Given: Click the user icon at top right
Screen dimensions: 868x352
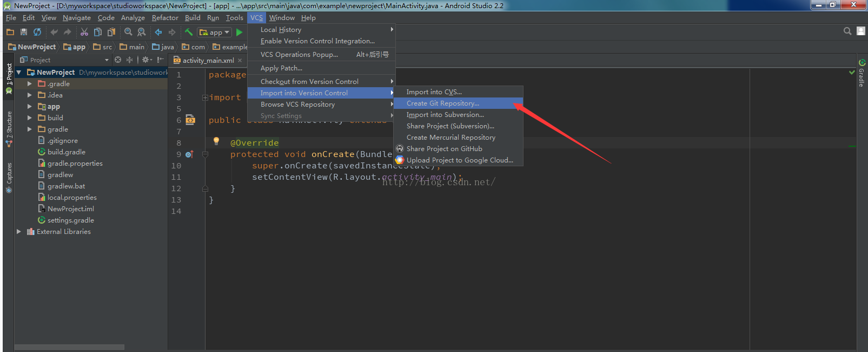Looking at the screenshot, I should pyautogui.click(x=861, y=31).
